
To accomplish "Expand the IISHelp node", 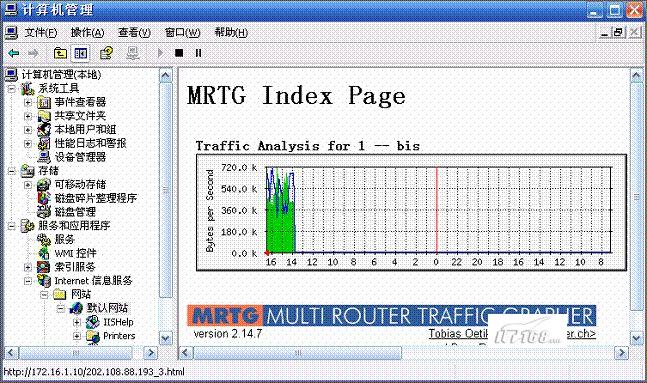I will (x=77, y=322).
